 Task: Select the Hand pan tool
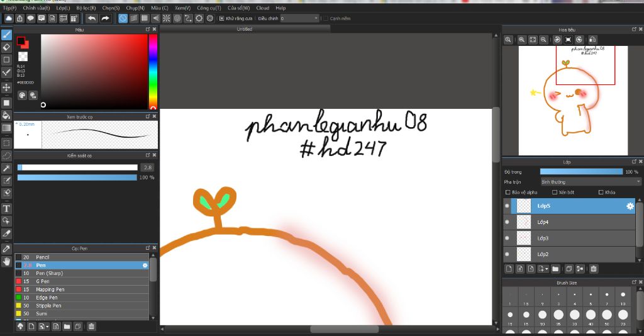pyautogui.click(x=6, y=262)
